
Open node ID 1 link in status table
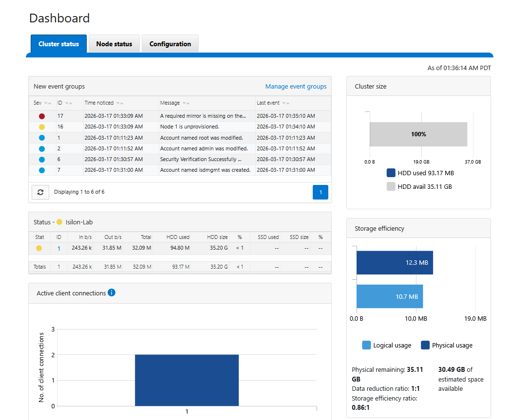click(59, 249)
